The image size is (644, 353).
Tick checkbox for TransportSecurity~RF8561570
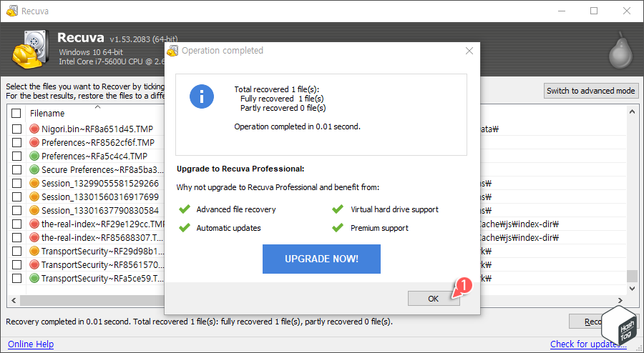(x=17, y=265)
